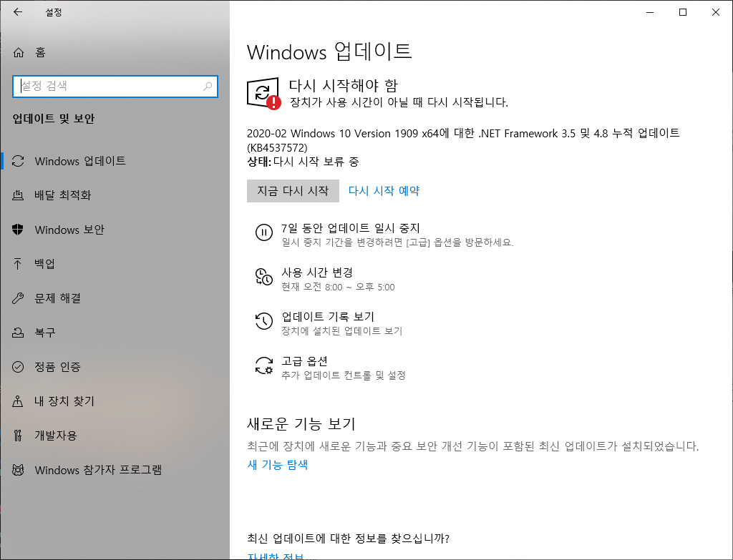
Task: Click the advanced options gear icon
Action: pos(264,365)
